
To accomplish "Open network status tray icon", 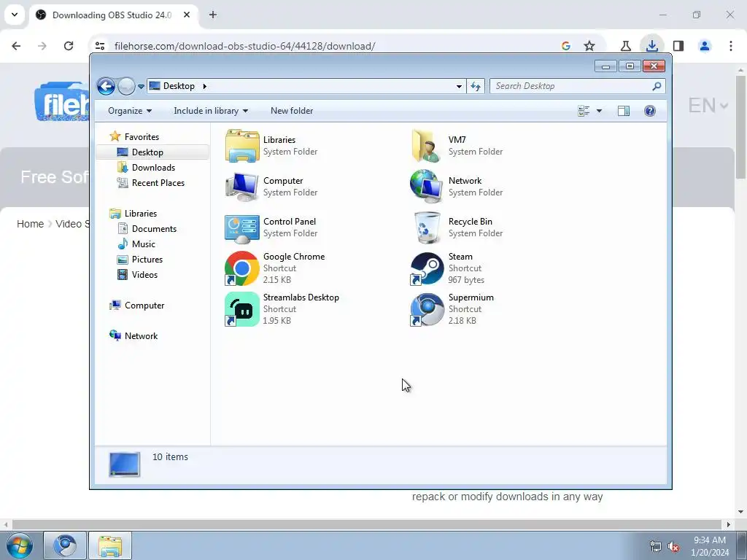I will tap(656, 547).
